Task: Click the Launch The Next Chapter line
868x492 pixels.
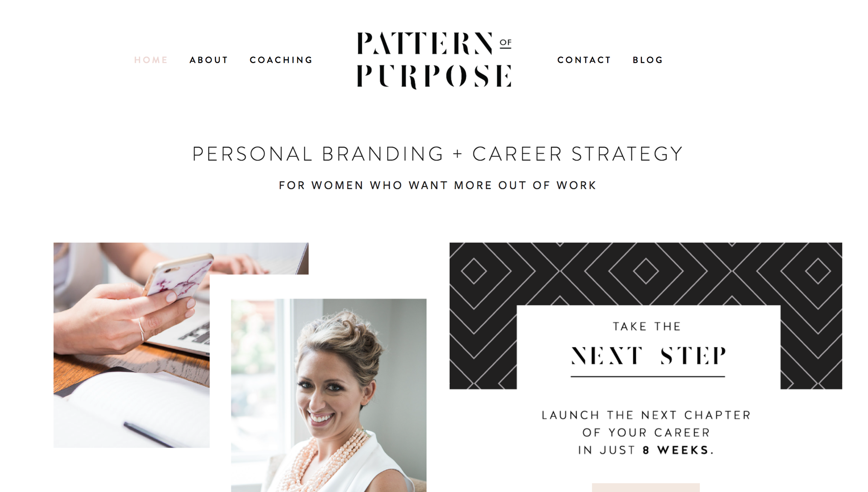Action: point(646,415)
